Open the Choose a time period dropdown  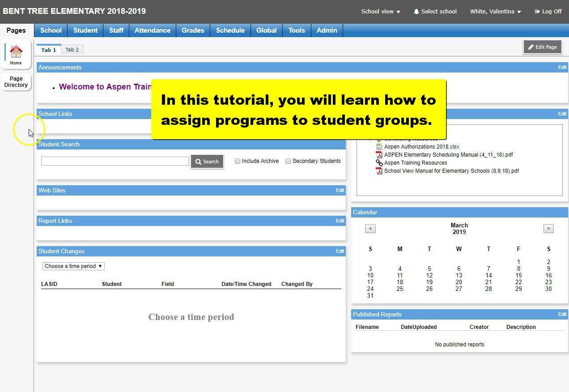(73, 266)
